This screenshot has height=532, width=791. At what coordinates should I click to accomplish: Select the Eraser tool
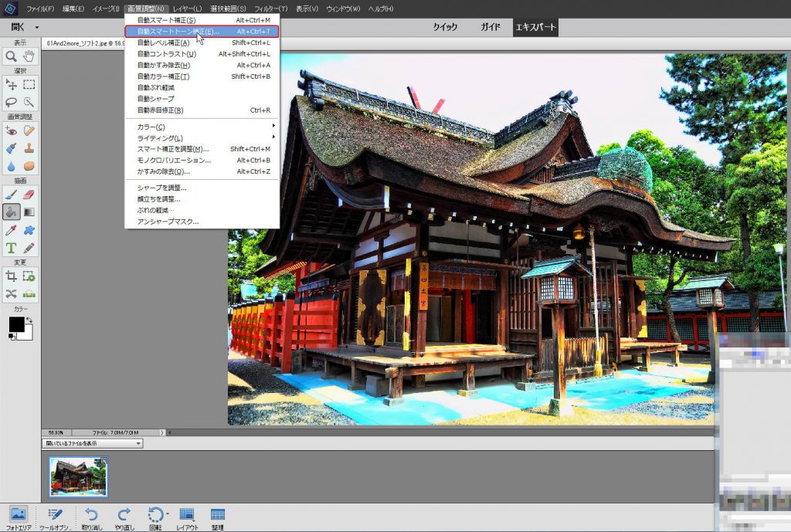tap(29, 194)
